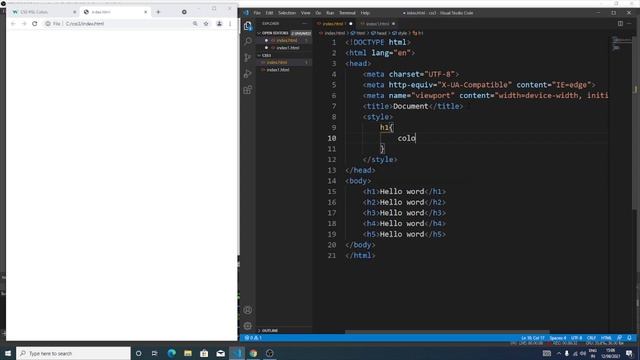Open a new Chrome tab with plus button
The image size is (640, 360).
(x=158, y=12)
